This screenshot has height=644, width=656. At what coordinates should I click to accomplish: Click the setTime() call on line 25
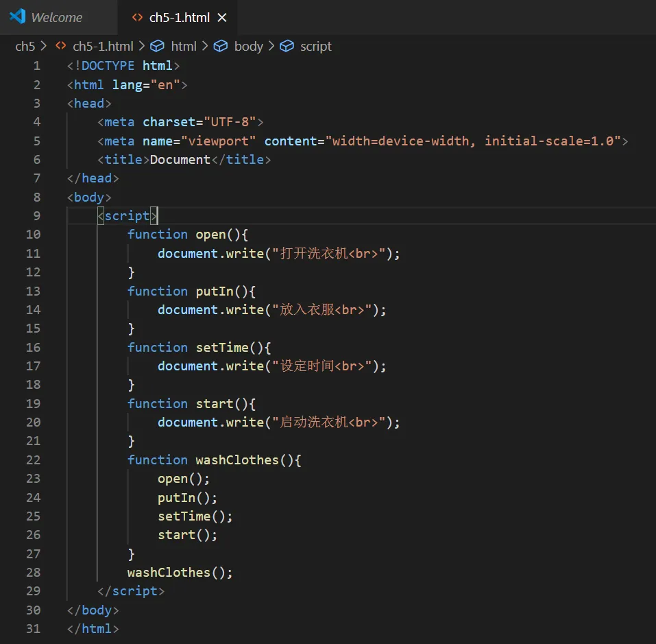[x=195, y=516]
